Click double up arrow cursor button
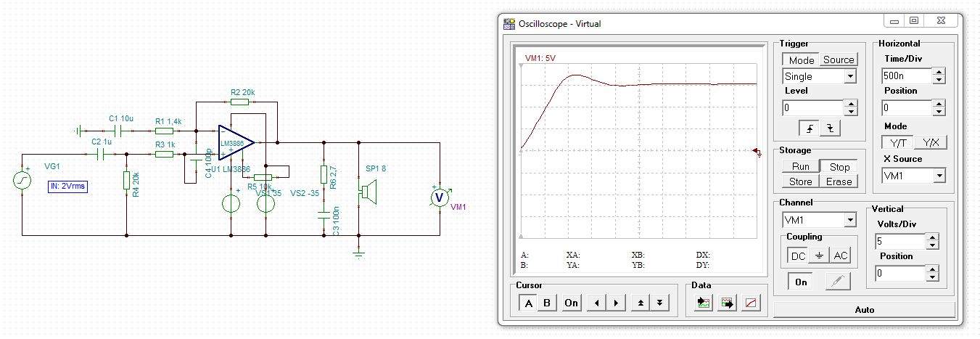Image resolution: width=980 pixels, height=339 pixels. pyautogui.click(x=639, y=303)
